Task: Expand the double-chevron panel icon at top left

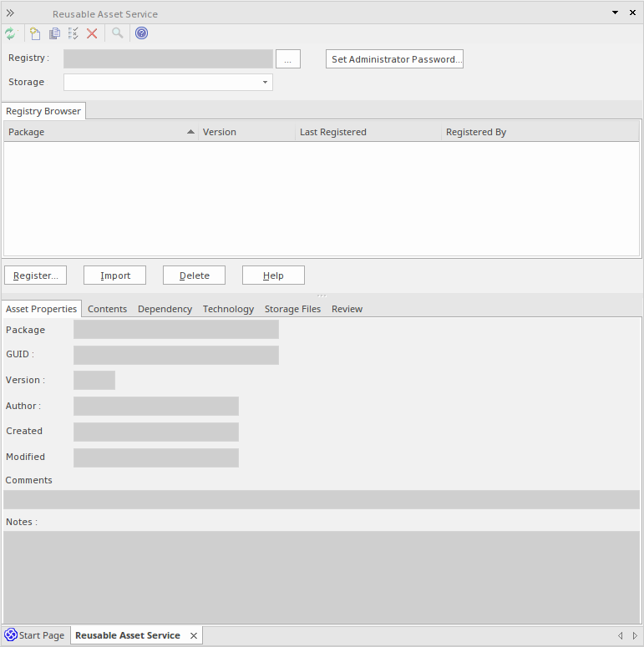Action: click(x=10, y=13)
